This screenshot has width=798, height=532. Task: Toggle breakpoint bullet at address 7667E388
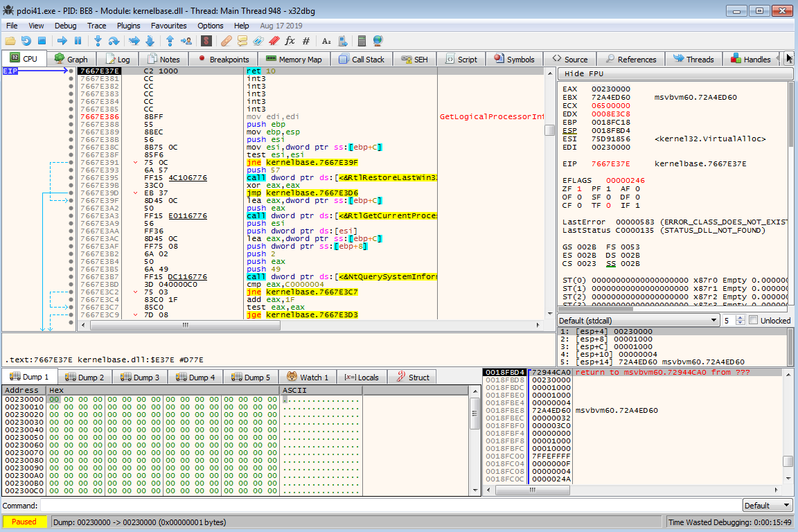71,125
